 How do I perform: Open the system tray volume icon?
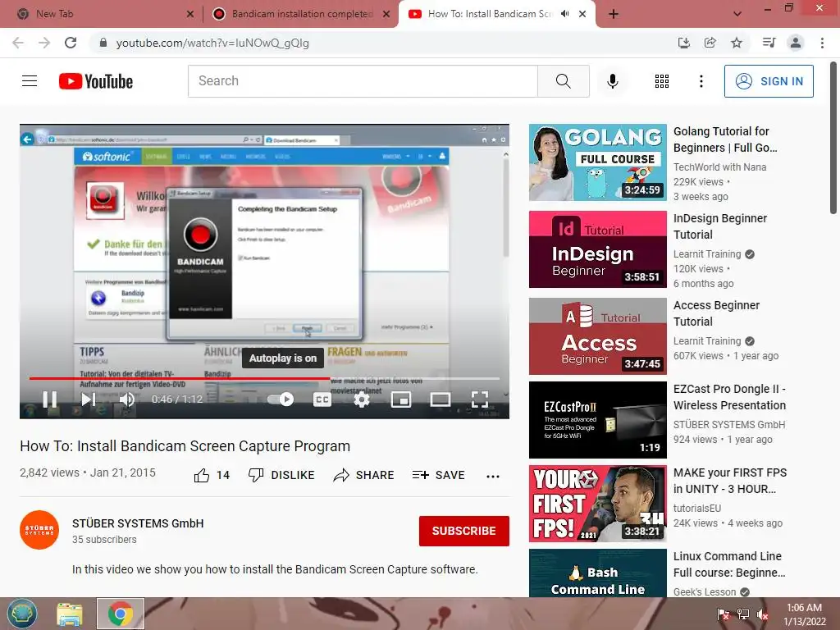[x=762, y=614]
